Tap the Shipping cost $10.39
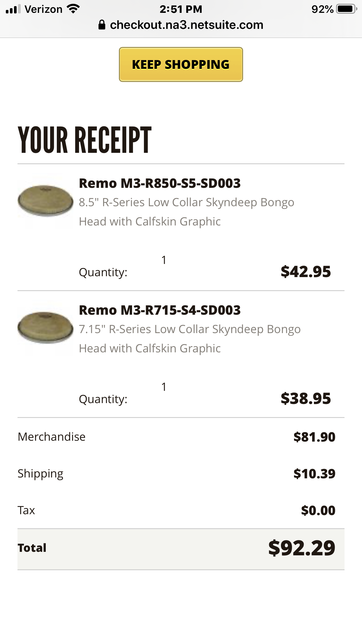 click(314, 474)
